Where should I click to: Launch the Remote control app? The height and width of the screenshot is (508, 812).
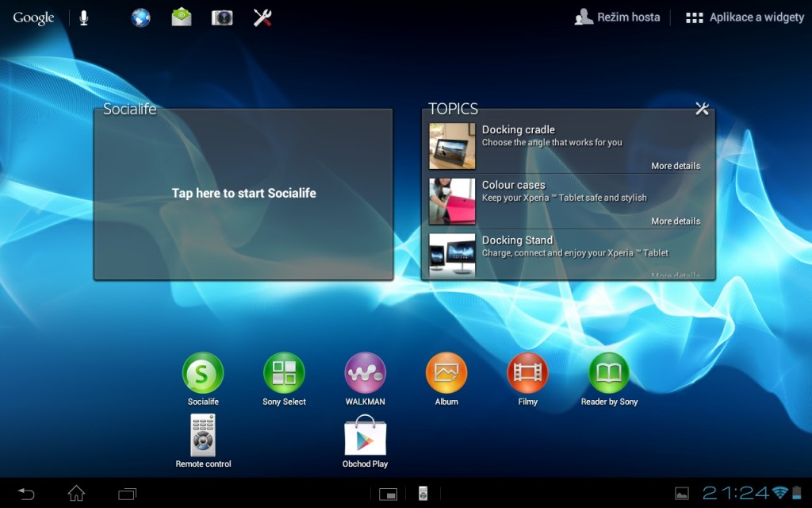(203, 441)
